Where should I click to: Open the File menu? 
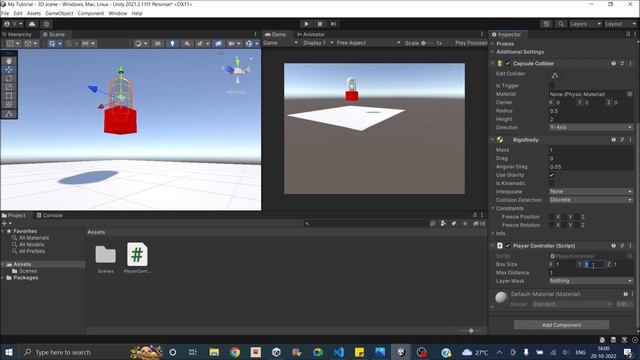click(x=5, y=13)
